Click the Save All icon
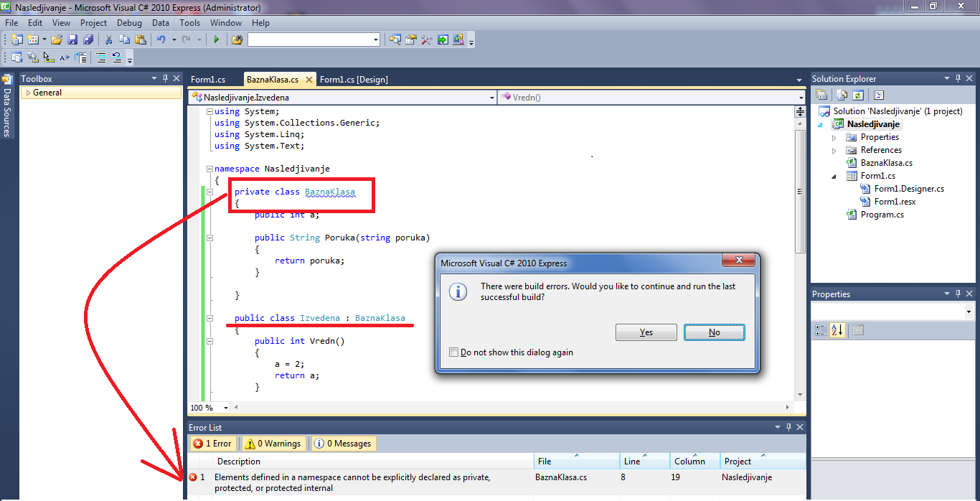Screen dimensions: 980x501 [x=88, y=39]
